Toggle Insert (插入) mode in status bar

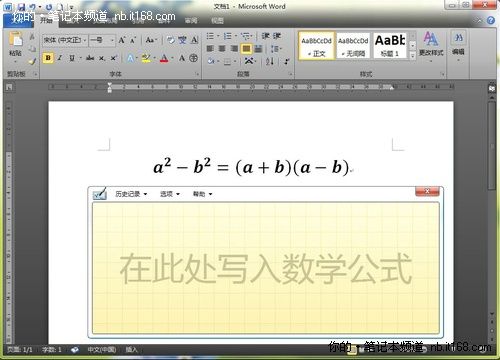point(131,349)
